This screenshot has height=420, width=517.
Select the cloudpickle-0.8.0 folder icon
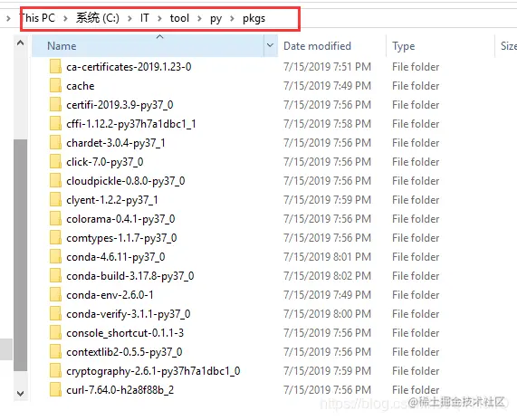[55, 181]
